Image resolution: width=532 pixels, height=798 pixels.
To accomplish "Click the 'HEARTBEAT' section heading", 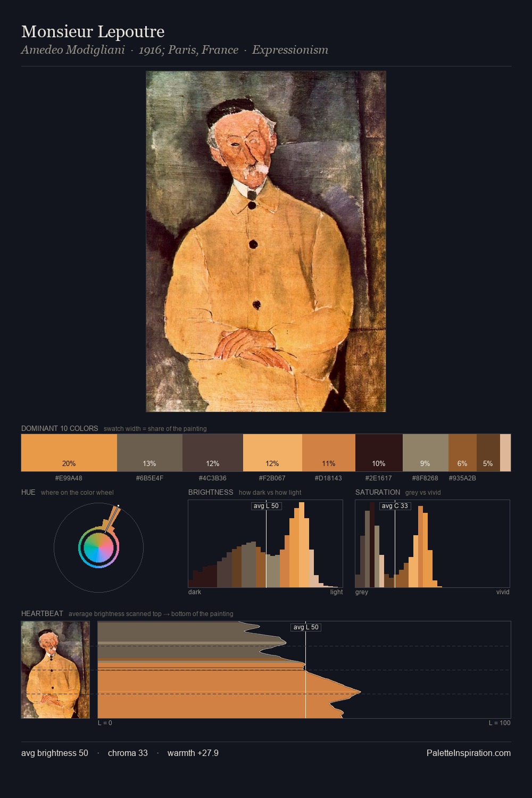I will [42, 613].
